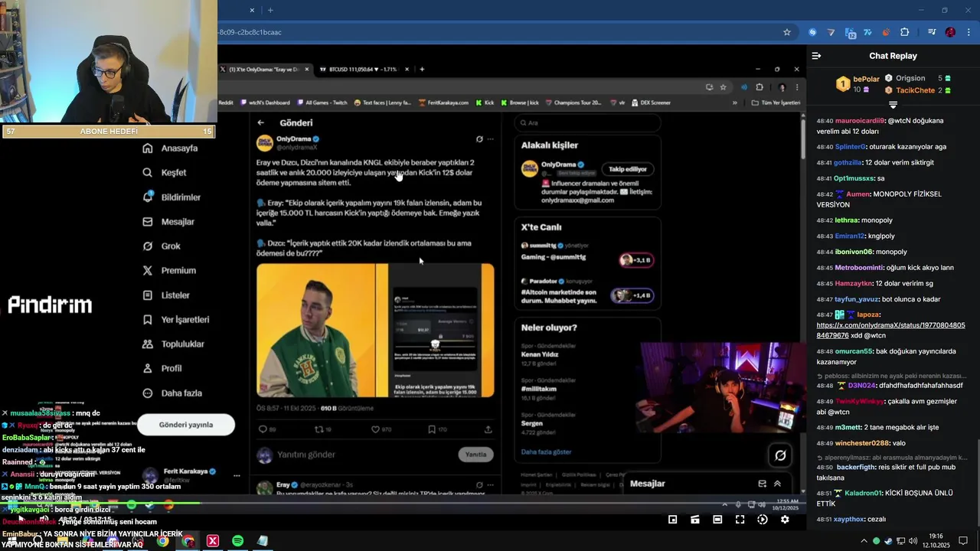The height and width of the screenshot is (551, 980).
Task: Go back with the Gönderi back arrow
Action: [x=261, y=122]
